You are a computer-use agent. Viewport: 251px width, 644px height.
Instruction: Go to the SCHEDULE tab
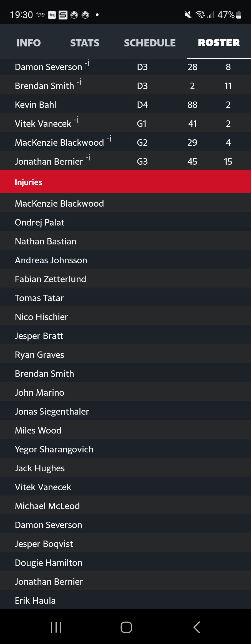pyautogui.click(x=150, y=43)
